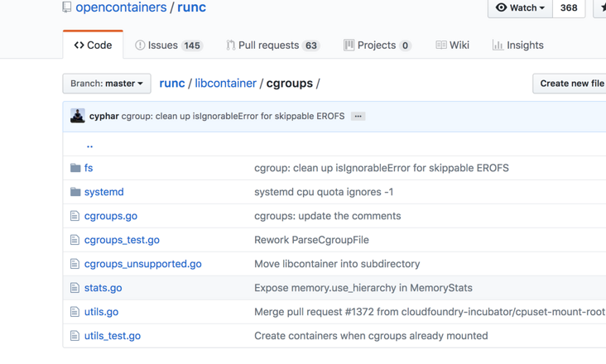The height and width of the screenshot is (364, 606).
Task: Open the cgroups.go file
Action: point(111,216)
